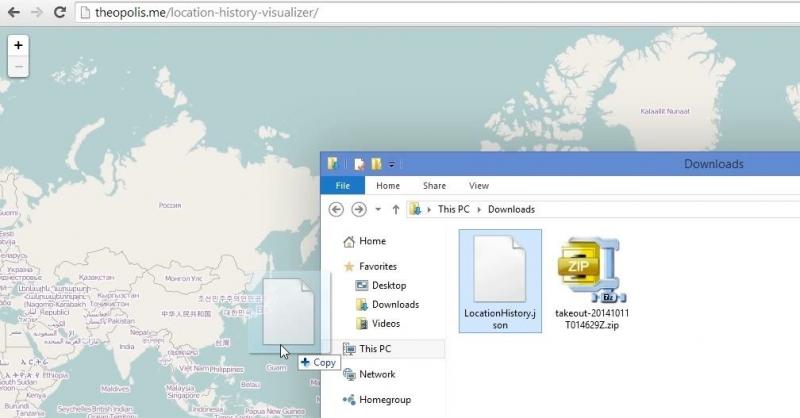Select Homegroup in the navigation pane
The height and width of the screenshot is (418, 800).
point(385,400)
